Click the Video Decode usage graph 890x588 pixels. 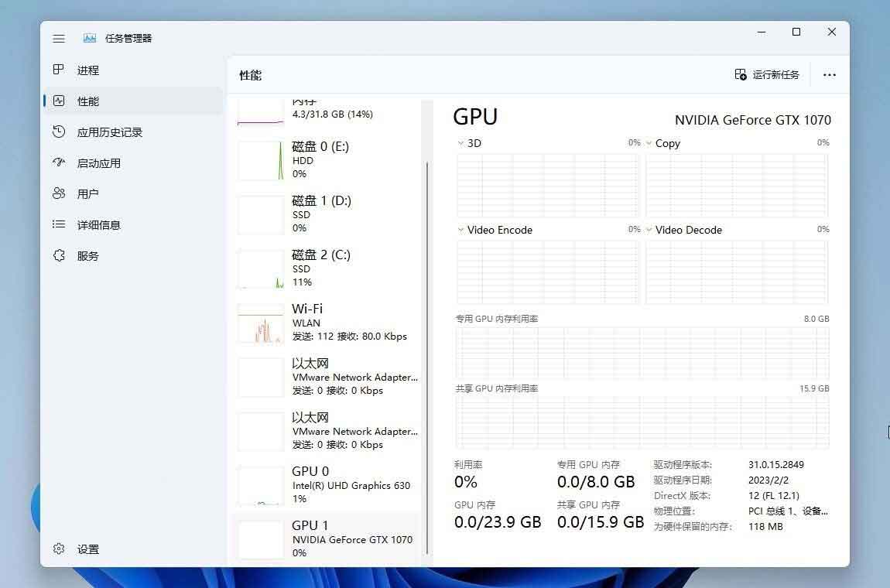click(x=737, y=272)
